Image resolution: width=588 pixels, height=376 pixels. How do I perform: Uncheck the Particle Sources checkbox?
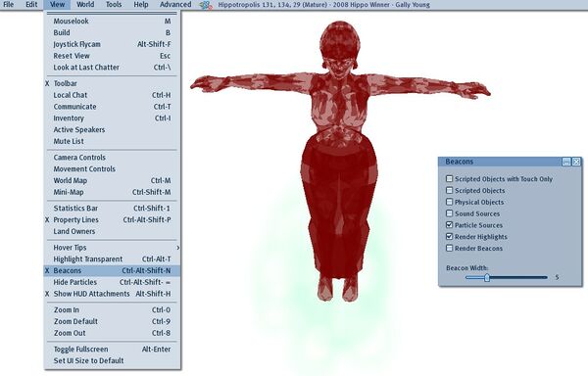coord(449,224)
